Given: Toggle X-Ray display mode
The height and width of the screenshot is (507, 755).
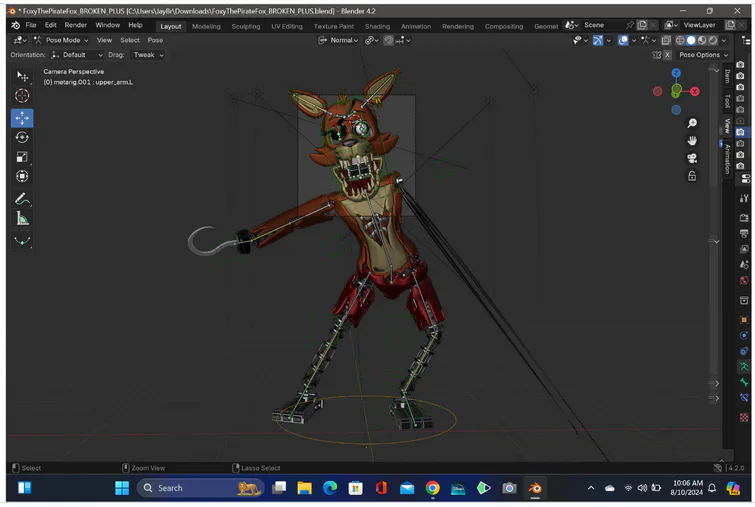Looking at the screenshot, I should pyautogui.click(x=666, y=40).
